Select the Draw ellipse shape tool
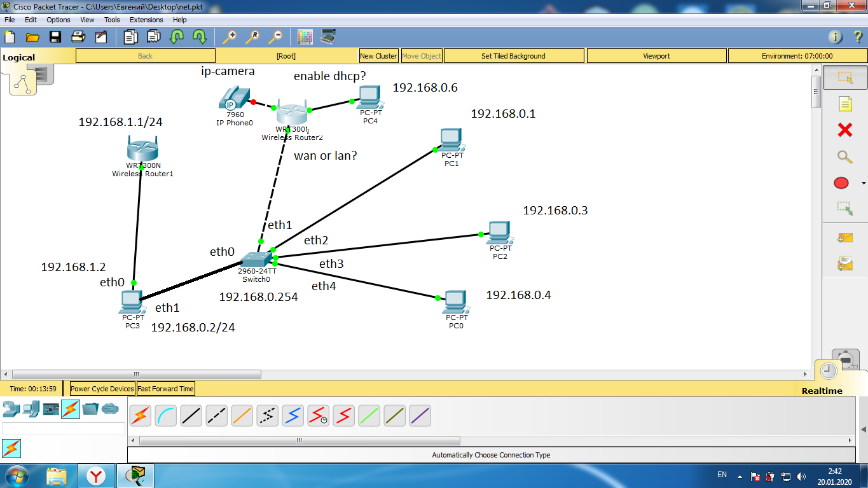 (x=841, y=183)
